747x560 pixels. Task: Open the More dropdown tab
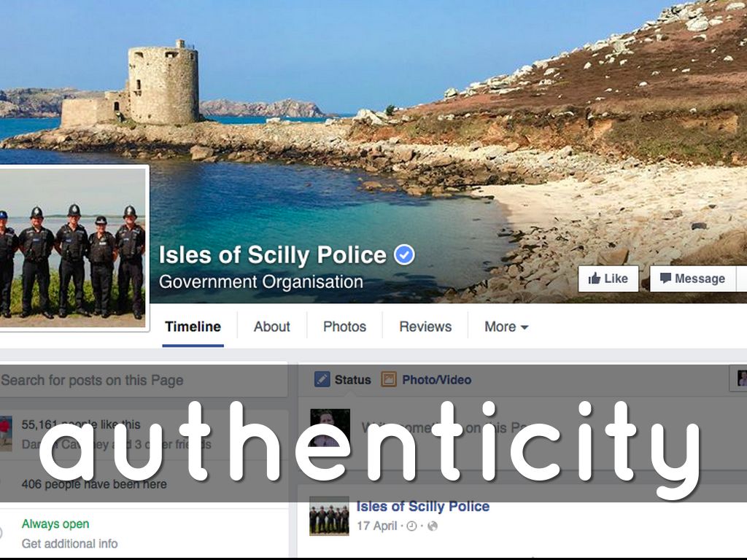[x=506, y=327]
